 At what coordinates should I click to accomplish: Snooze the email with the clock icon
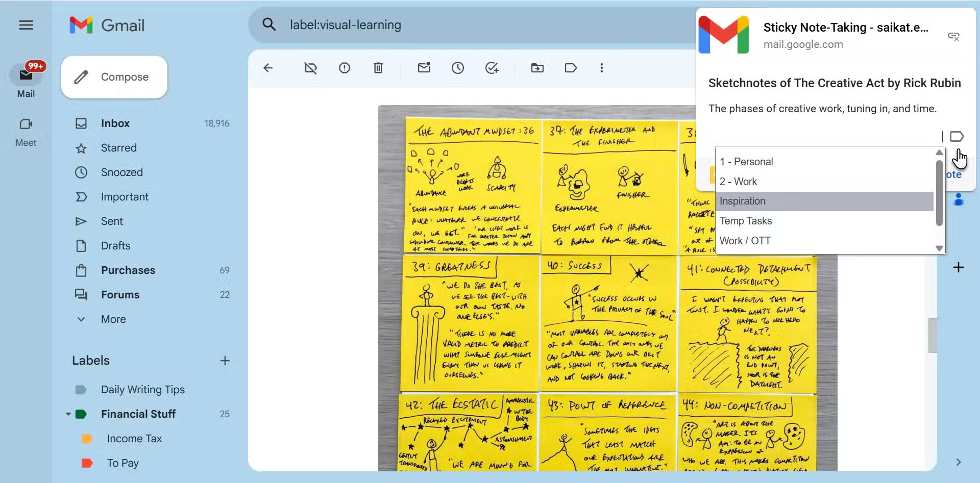tap(458, 68)
